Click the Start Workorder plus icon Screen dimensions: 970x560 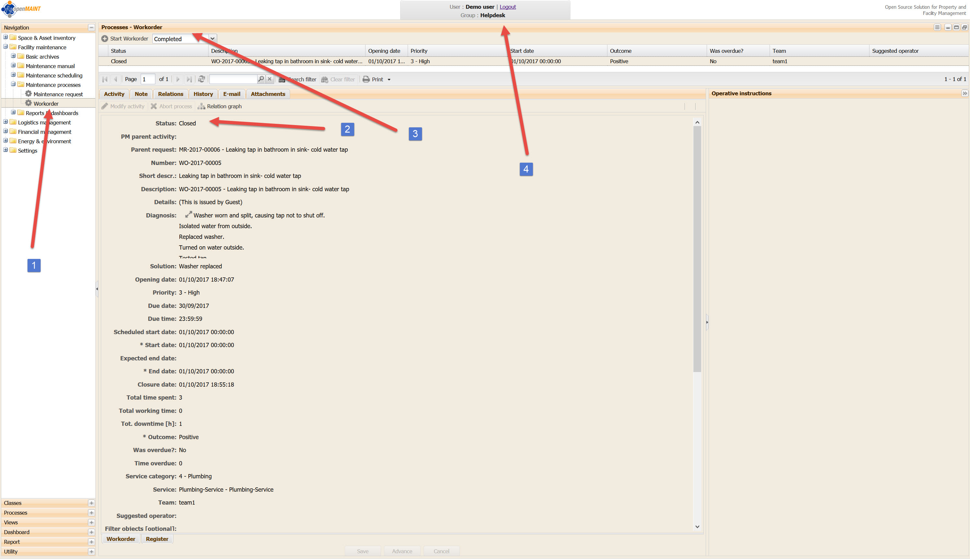point(105,39)
